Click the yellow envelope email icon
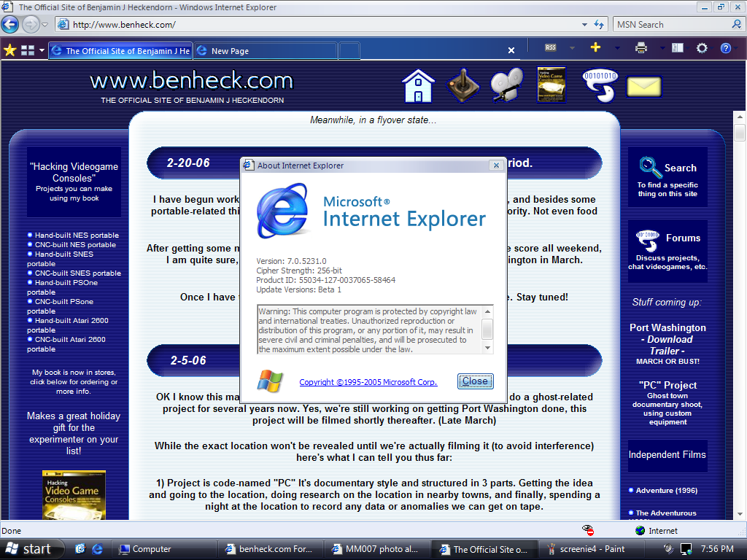Screen dimensions: 747x560 [643, 87]
